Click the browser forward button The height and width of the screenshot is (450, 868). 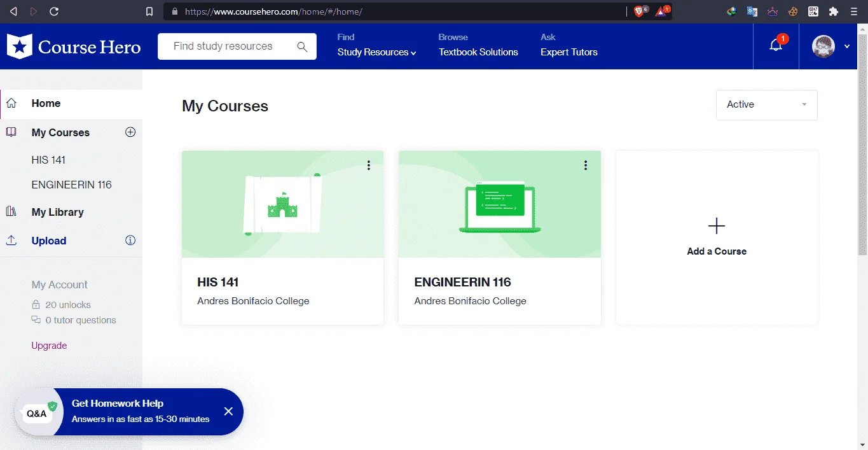33,11
